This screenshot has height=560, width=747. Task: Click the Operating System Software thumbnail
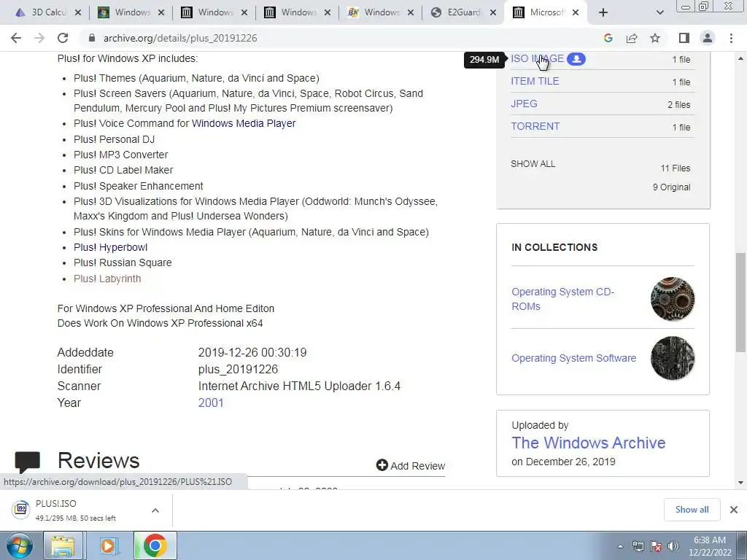click(x=672, y=358)
